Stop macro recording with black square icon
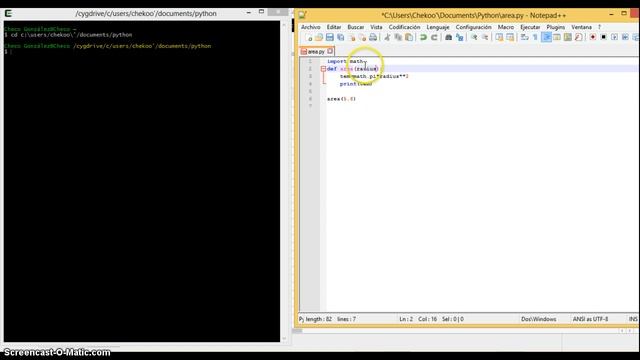The image size is (640, 360). (x=603, y=38)
